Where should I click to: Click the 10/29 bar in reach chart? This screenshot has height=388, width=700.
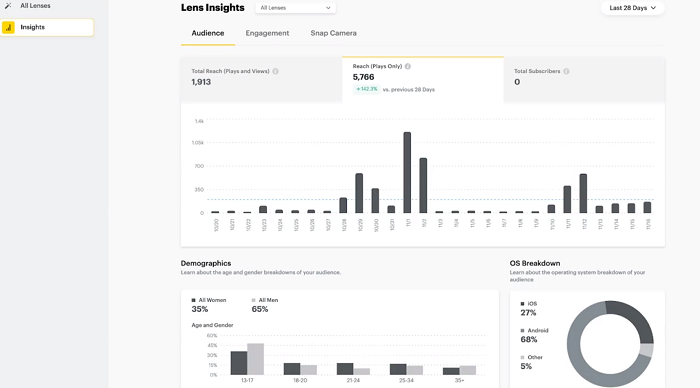click(x=359, y=193)
